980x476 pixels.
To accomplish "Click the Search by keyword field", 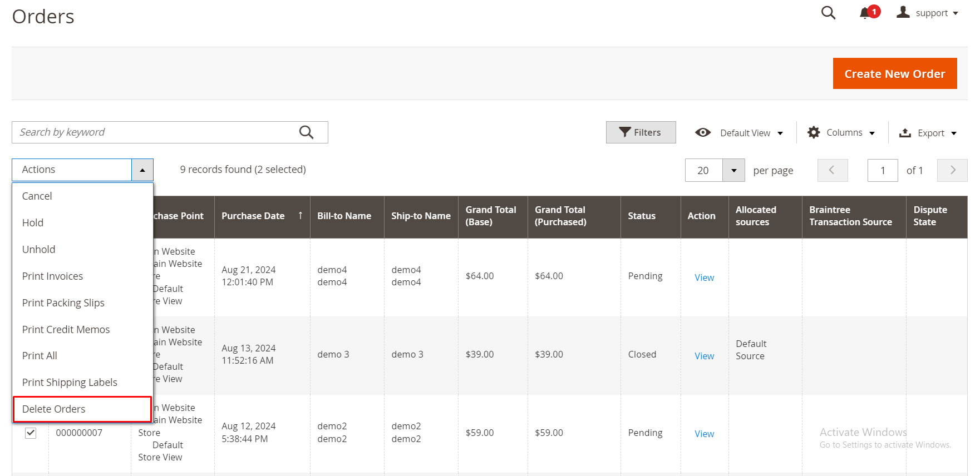I will [x=156, y=132].
